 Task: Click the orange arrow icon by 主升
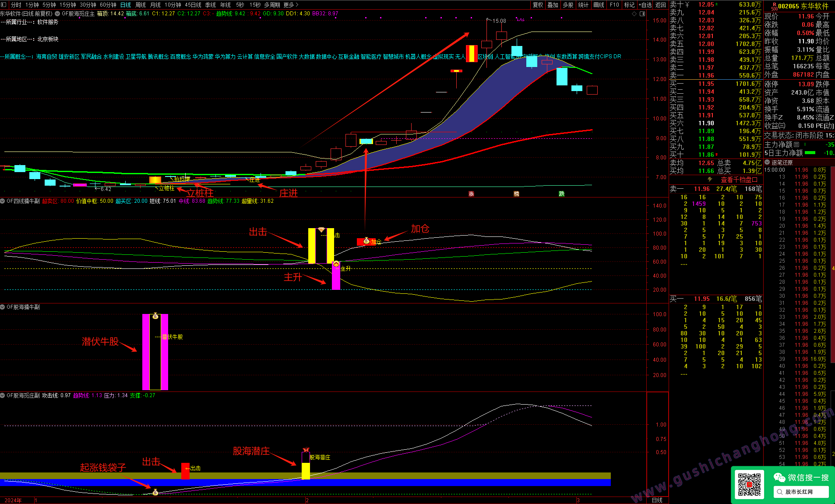336,264
